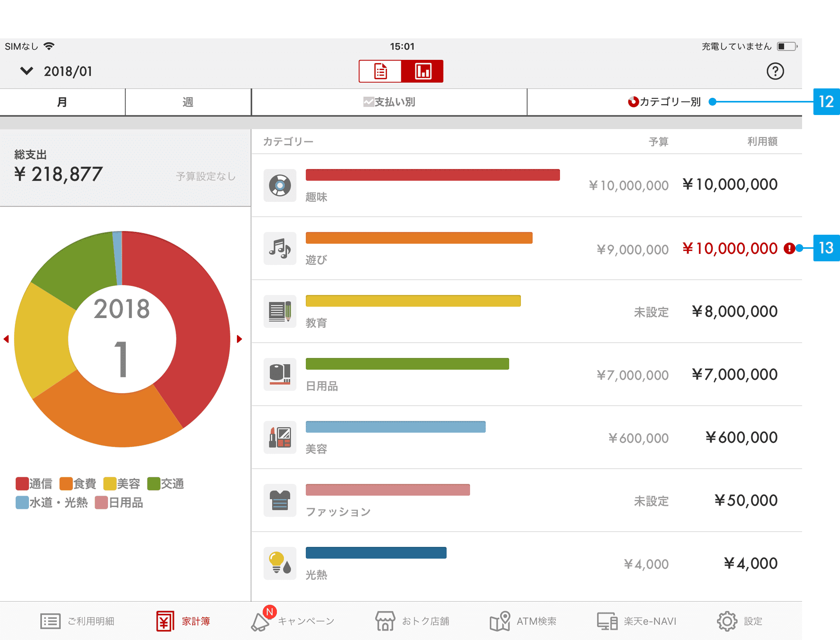Select the 週 tab
The image size is (840, 640).
(x=188, y=102)
